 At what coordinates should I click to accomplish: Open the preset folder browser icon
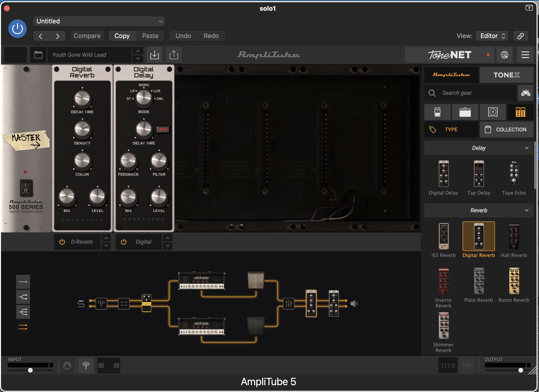pos(38,55)
